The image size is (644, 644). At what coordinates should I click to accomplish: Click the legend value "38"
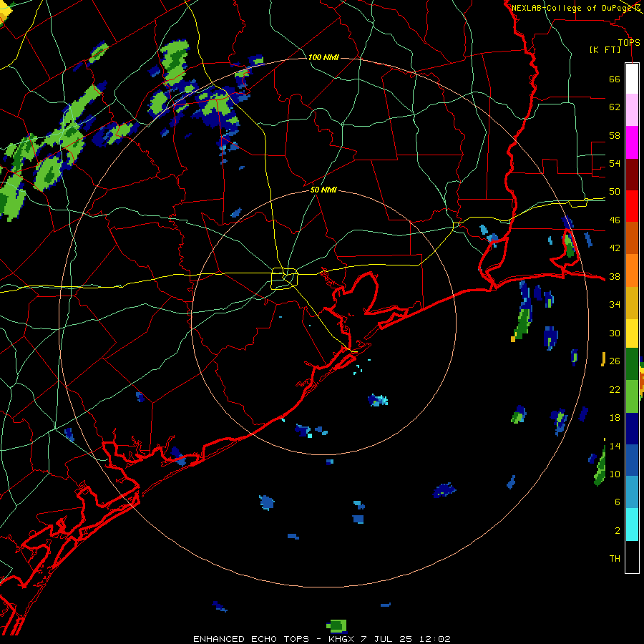pos(615,276)
